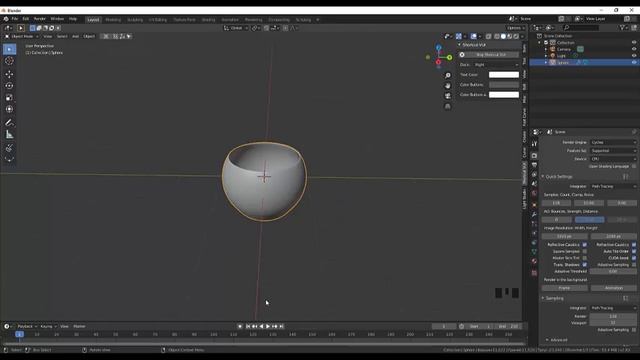Select the Annotate pencil tool
Viewport: 640px width, 360px height.
pyautogui.click(x=9, y=122)
